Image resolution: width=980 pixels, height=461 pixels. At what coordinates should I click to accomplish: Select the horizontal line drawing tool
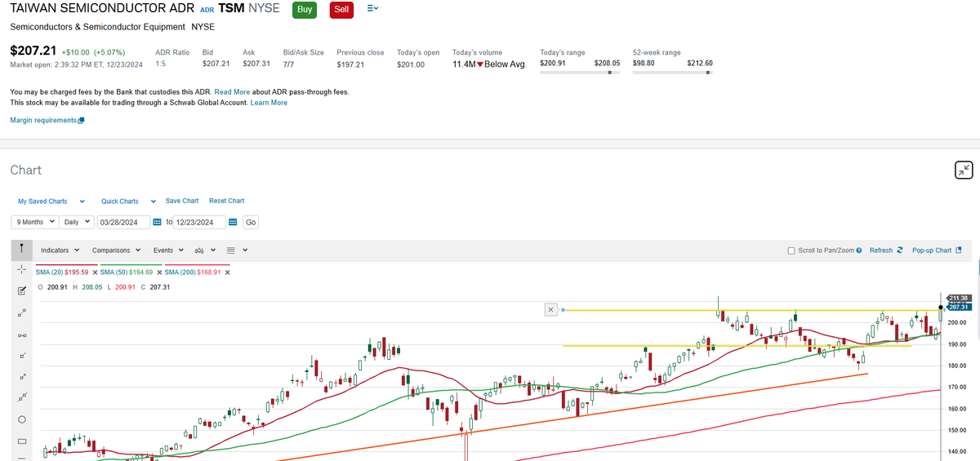point(21,335)
